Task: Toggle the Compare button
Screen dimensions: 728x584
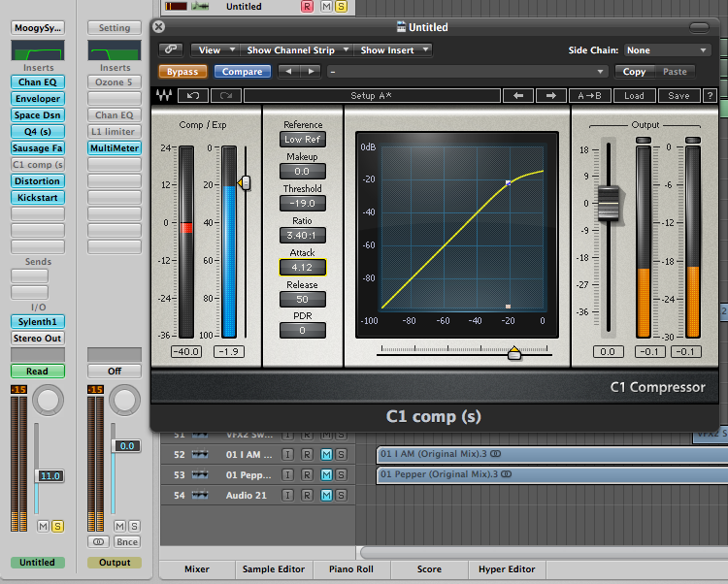Action: pos(243,72)
